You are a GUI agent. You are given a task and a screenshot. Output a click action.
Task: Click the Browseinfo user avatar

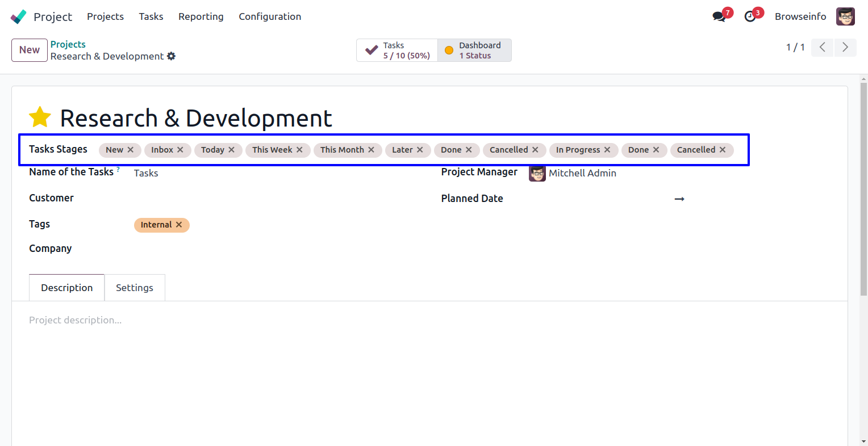coord(845,16)
